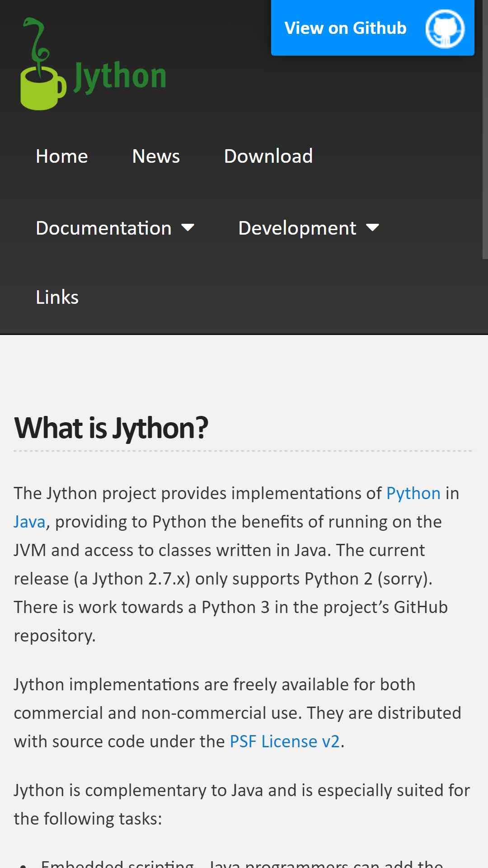Click the 'repository.' text

55,636
